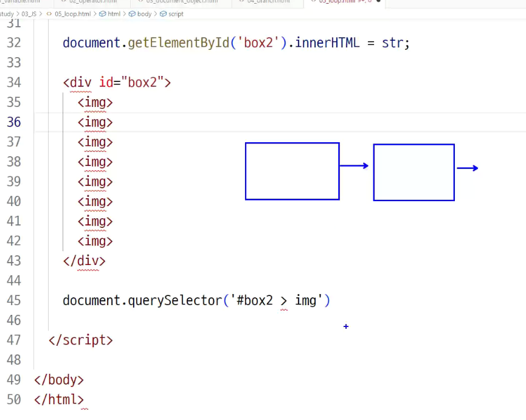Click line number 49 in the gutter
526x420 pixels.
click(14, 380)
